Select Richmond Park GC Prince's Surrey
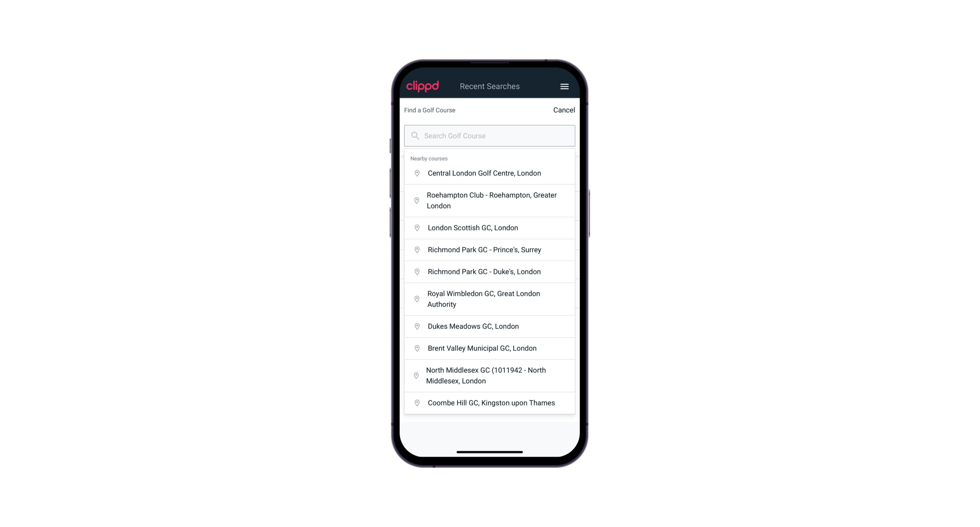This screenshot has height=527, width=980. pyautogui.click(x=490, y=249)
